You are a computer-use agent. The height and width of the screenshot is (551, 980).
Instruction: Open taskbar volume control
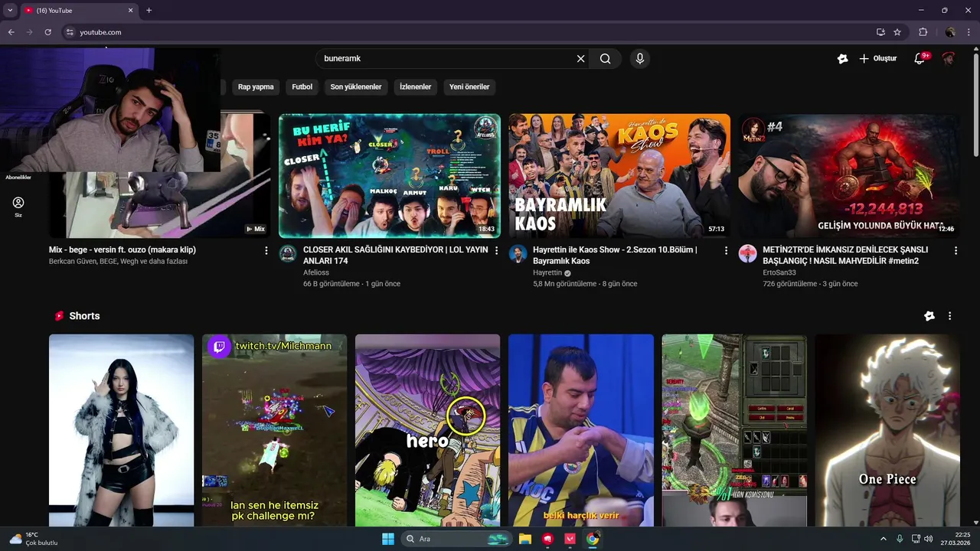(928, 539)
